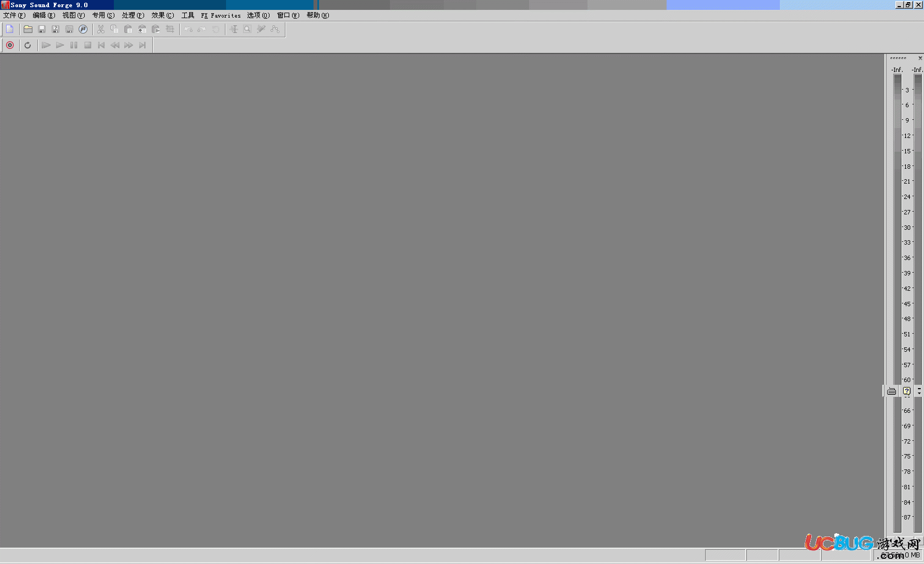Select the Envelope tool icon
Image resolution: width=924 pixels, height=564 pixels.
coord(275,29)
